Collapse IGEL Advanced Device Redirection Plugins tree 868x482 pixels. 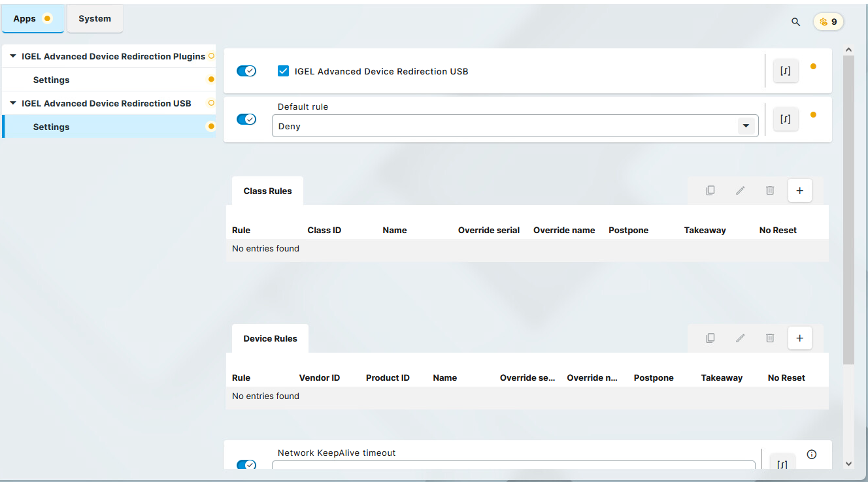click(12, 57)
